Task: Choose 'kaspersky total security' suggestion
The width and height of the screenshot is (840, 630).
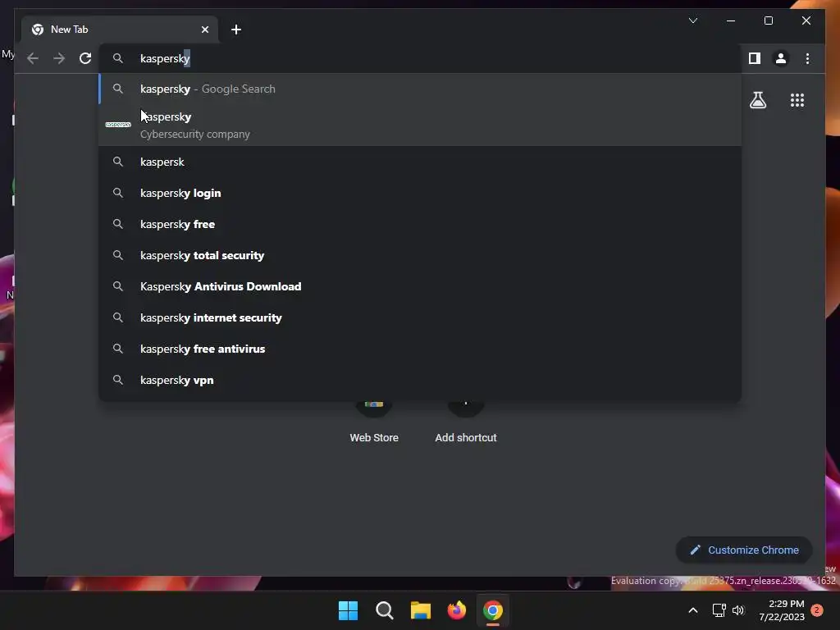Action: (420, 255)
